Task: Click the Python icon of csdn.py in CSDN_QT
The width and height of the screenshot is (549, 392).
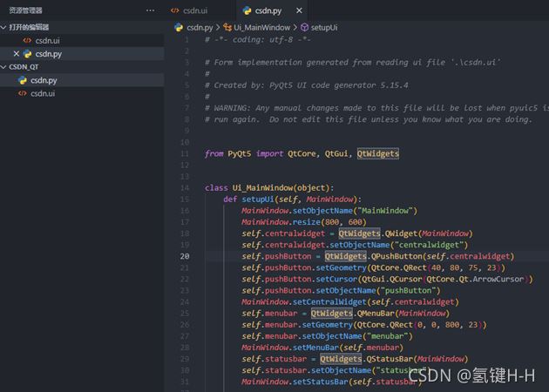Action: tap(22, 80)
